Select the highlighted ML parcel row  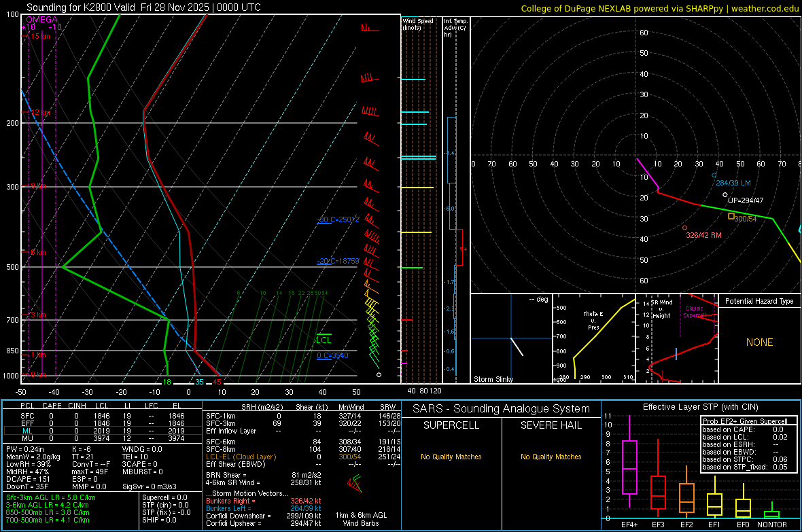click(103, 431)
